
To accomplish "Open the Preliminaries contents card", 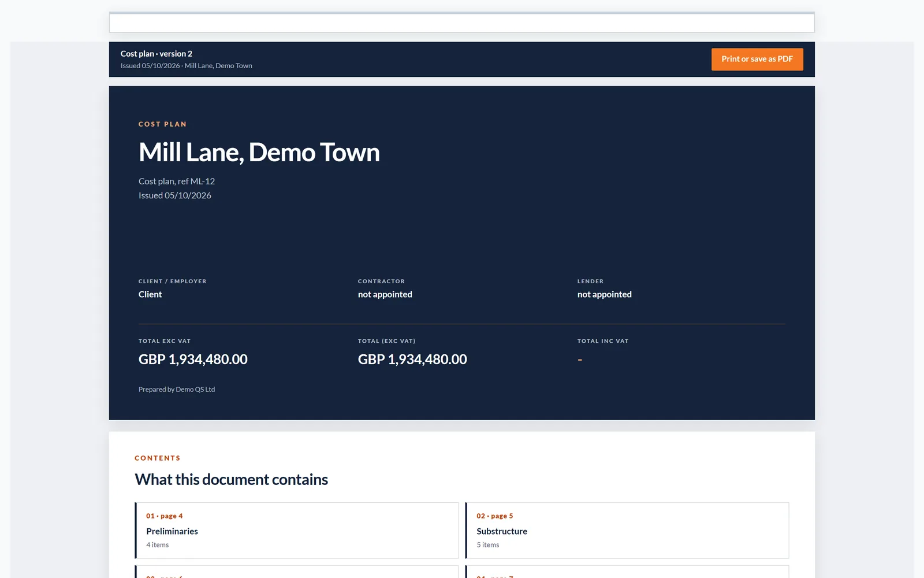I will click(x=297, y=530).
